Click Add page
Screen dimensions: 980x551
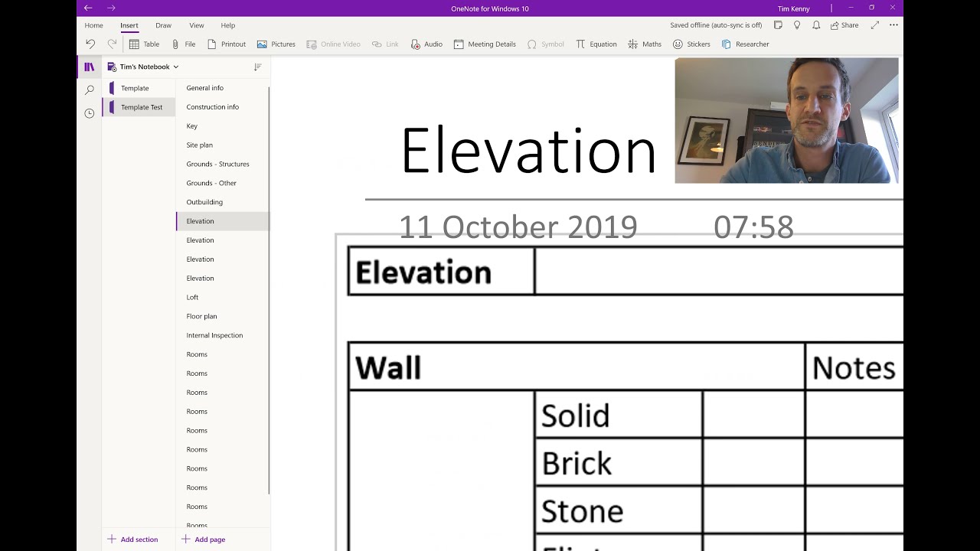203,540
